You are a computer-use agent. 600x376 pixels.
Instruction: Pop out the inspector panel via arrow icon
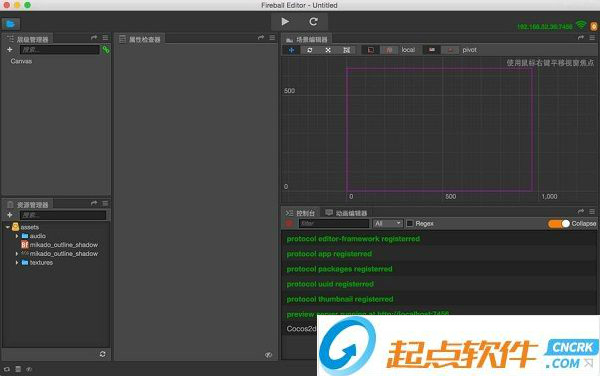coord(261,37)
